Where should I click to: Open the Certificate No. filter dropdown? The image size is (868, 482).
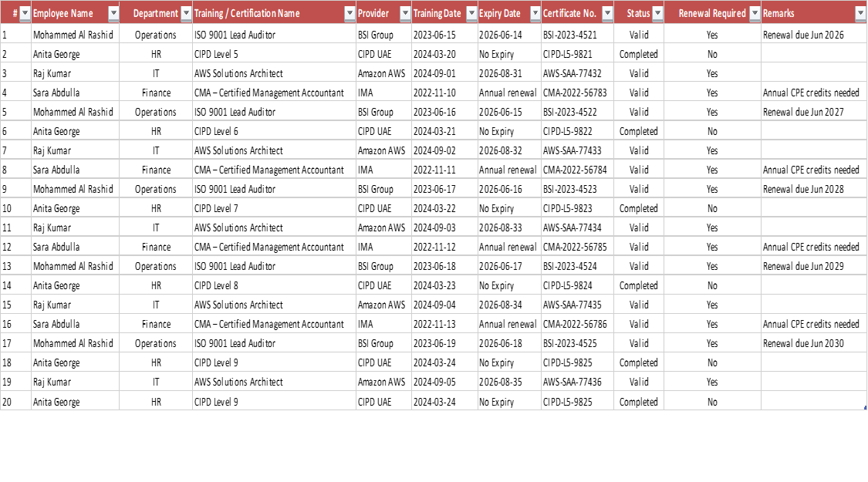coord(608,13)
